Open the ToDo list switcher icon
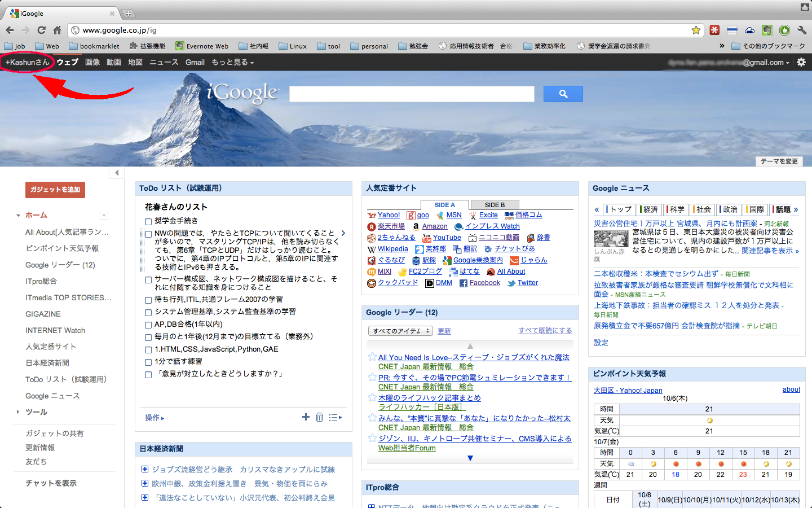Image resolution: width=812 pixels, height=508 pixels. click(336, 417)
